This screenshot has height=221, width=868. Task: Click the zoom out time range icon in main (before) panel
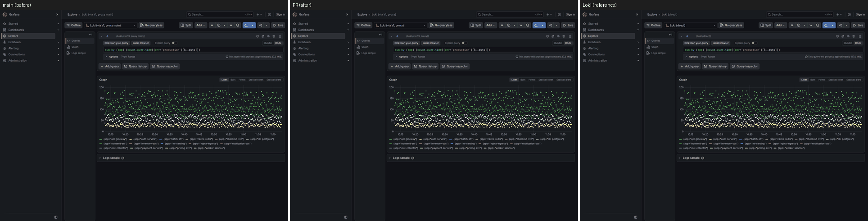coord(238,25)
